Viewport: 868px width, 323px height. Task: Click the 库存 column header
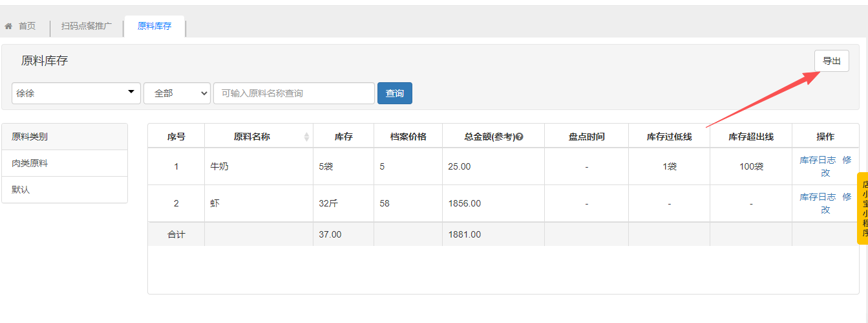pyautogui.click(x=343, y=137)
